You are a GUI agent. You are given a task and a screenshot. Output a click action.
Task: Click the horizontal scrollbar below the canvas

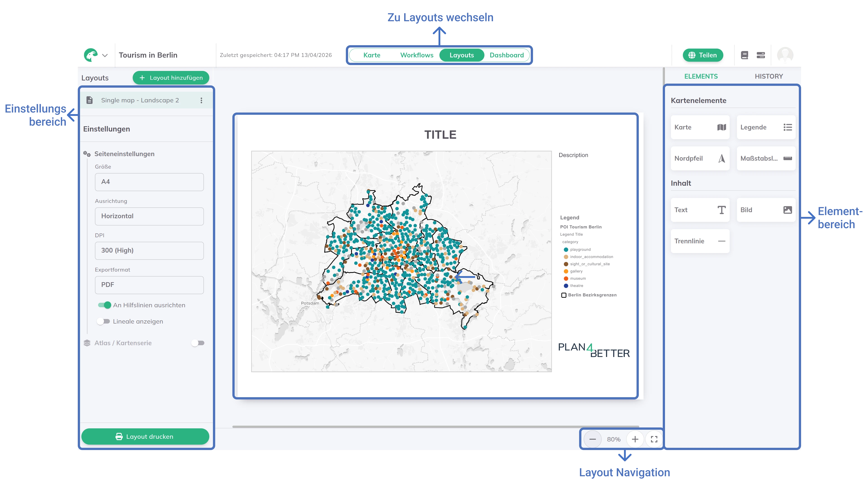[435, 426]
